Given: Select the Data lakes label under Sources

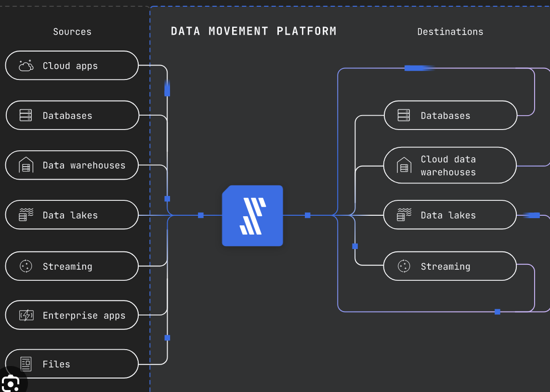Looking at the screenshot, I should [x=70, y=215].
